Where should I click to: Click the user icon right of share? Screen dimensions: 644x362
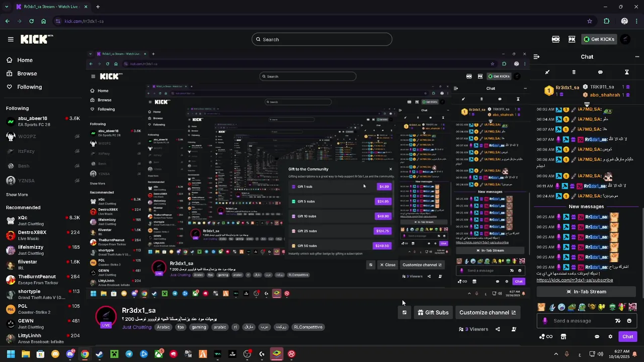pyautogui.click(x=514, y=329)
